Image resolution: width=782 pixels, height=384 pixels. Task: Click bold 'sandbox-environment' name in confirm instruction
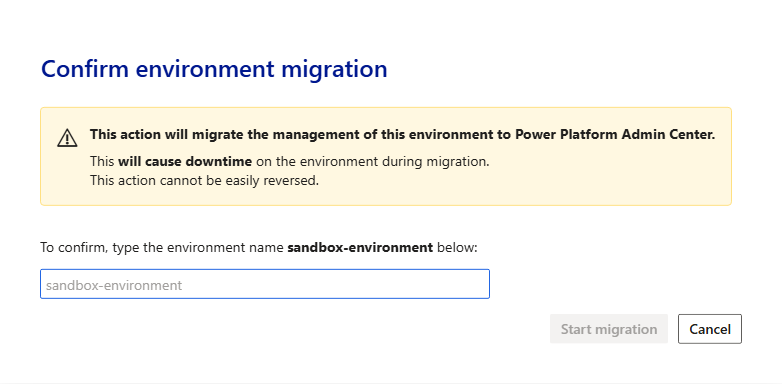[360, 247]
